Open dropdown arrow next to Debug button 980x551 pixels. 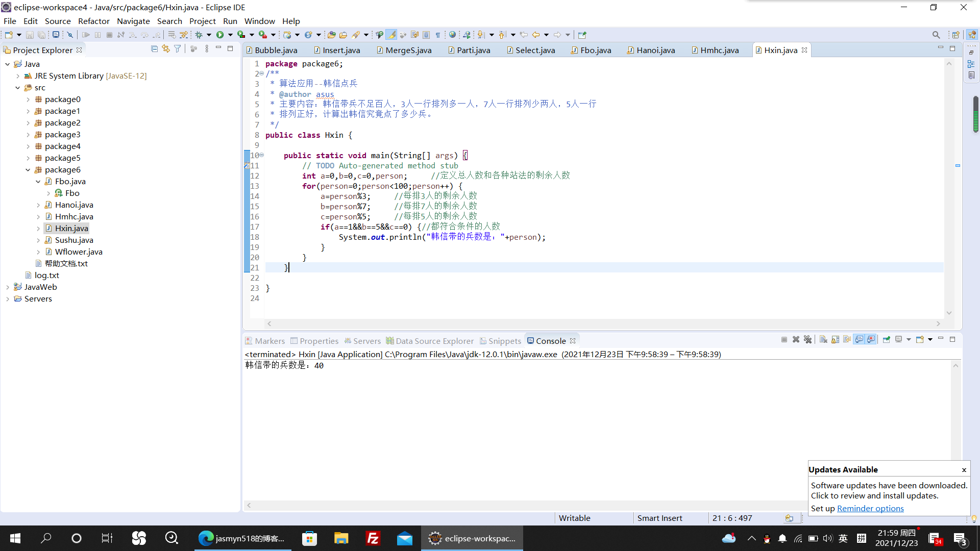coord(209,35)
